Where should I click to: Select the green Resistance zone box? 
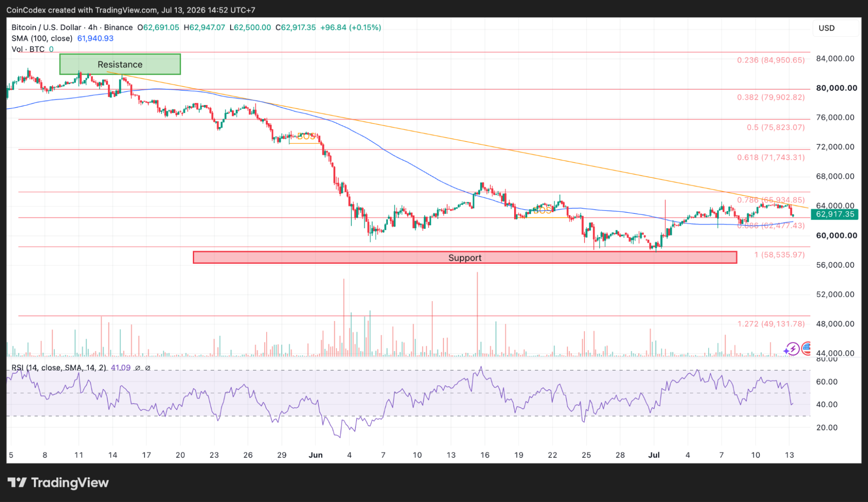point(120,64)
